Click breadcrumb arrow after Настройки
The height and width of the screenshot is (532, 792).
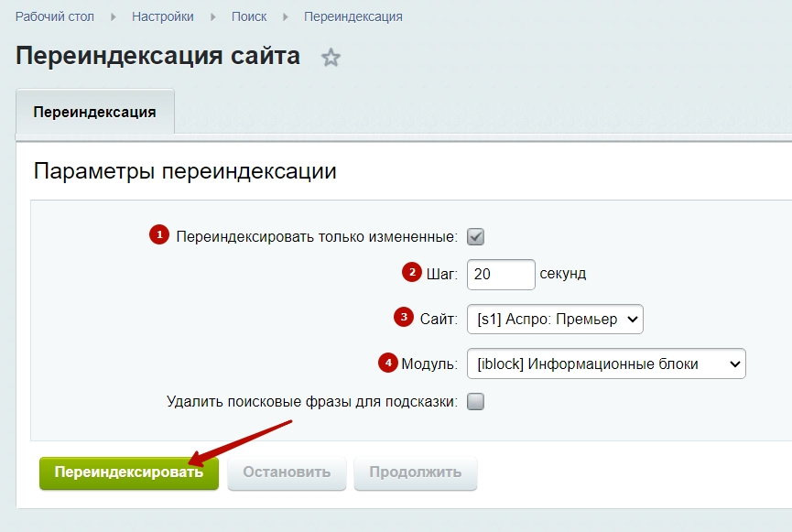tap(213, 17)
